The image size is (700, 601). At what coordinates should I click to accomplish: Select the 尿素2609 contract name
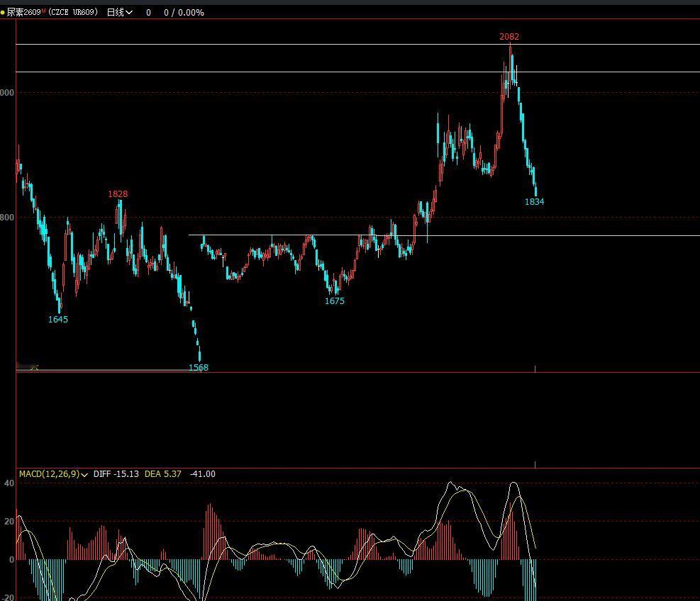tap(23, 12)
